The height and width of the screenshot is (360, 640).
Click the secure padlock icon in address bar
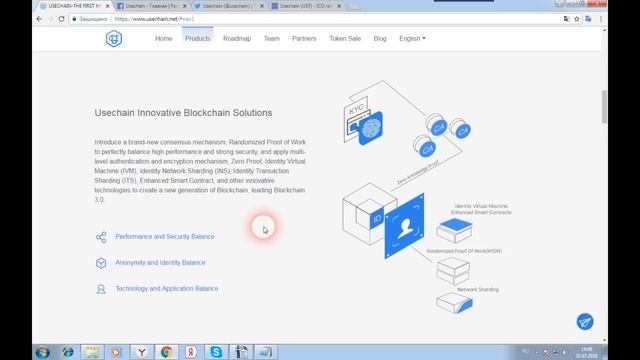[74, 19]
